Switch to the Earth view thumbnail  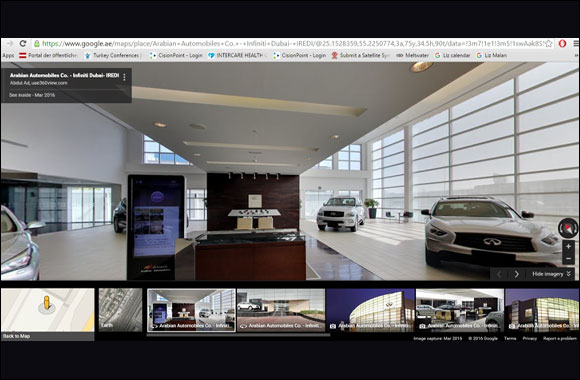coord(120,310)
